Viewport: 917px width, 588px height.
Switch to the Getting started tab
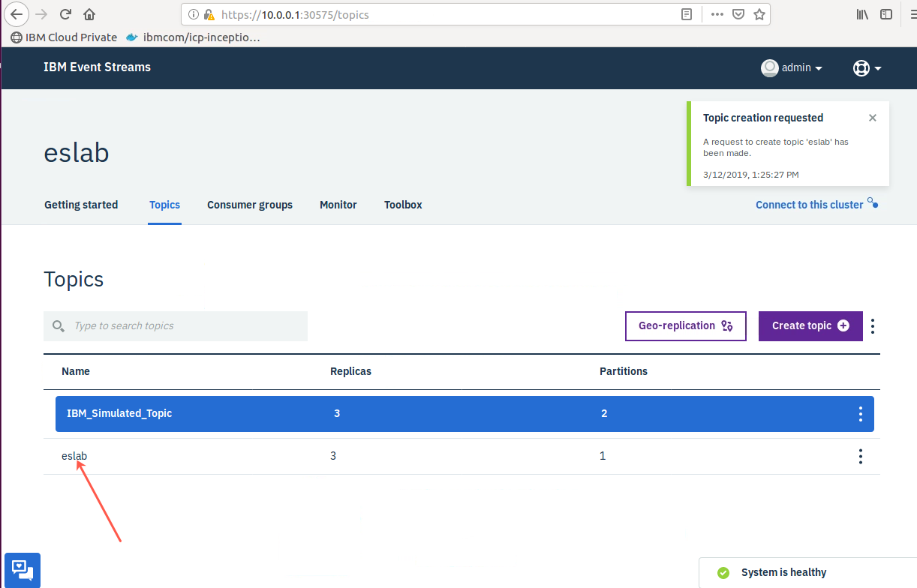pos(81,205)
